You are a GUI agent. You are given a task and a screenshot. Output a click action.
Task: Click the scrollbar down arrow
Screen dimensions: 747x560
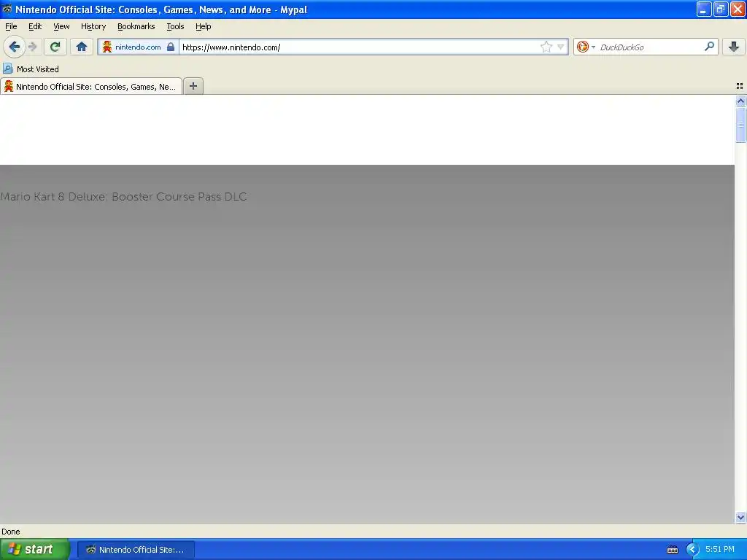pos(740,517)
